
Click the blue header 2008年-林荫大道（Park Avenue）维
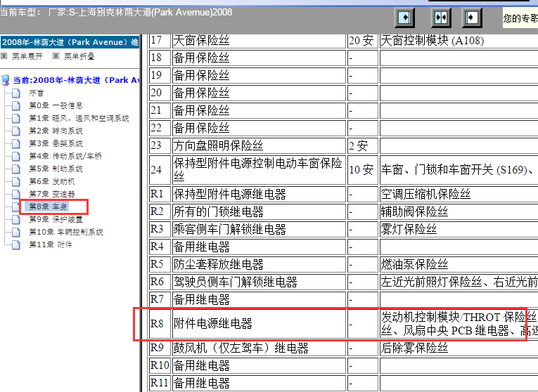click(70, 42)
